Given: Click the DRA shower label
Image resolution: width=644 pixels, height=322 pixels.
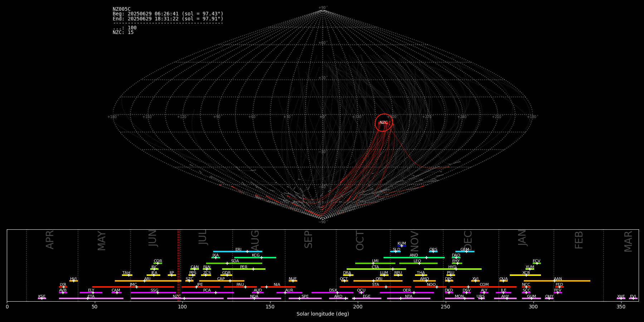Looking at the screenshot, I should (347, 273).
